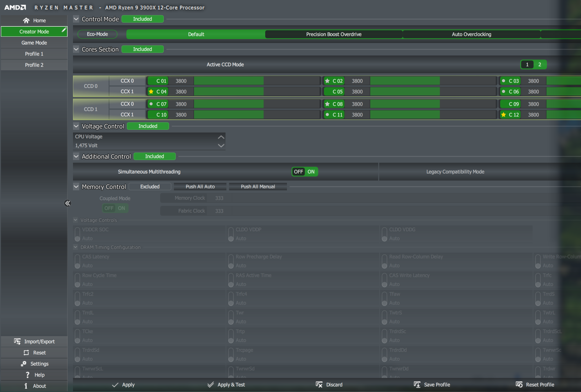
Task: Click the C 02 speed value 3800
Action: point(357,81)
